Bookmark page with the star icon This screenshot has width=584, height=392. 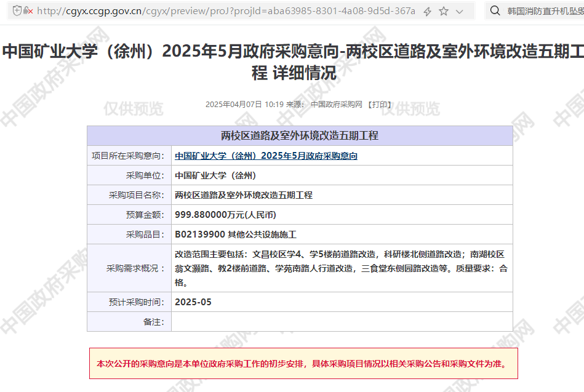click(x=443, y=11)
